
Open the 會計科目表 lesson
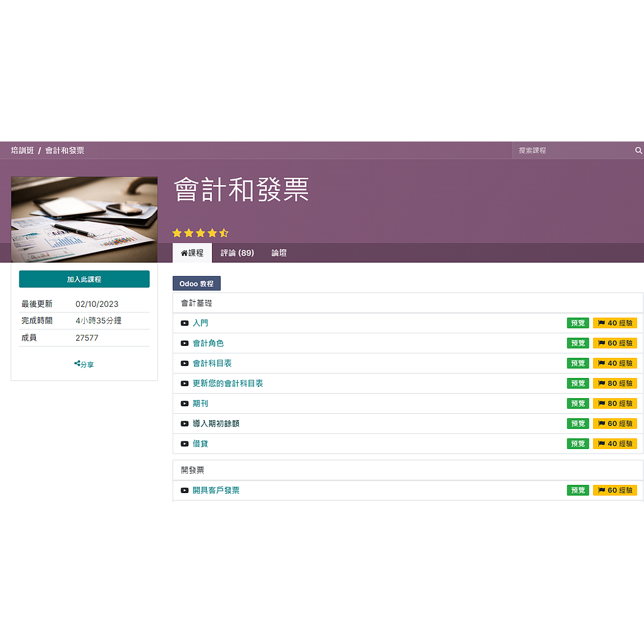(213, 364)
